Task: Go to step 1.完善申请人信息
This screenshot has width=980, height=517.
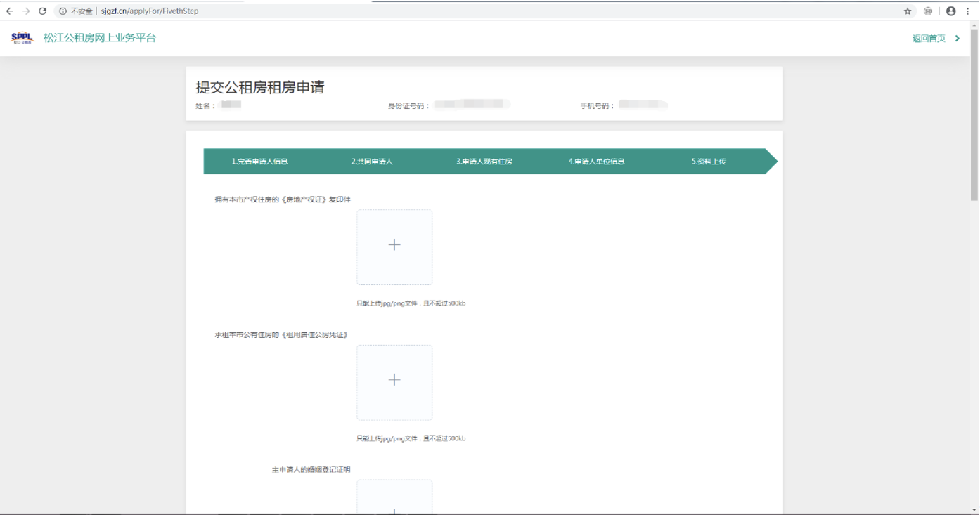Action: click(259, 162)
